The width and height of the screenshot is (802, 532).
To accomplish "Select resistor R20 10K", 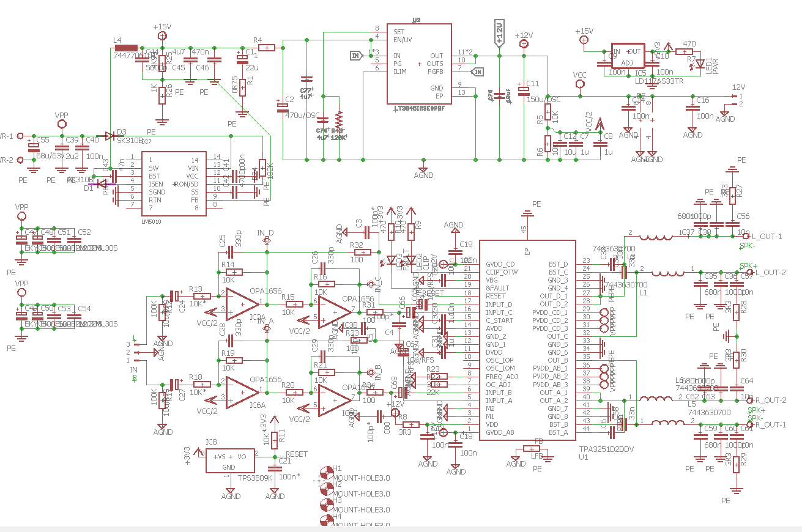I will [294, 392].
